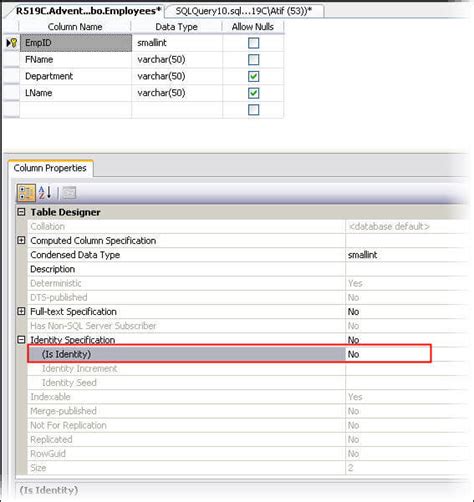
Task: Click the varchar(50) data type for LName
Action: (x=177, y=93)
